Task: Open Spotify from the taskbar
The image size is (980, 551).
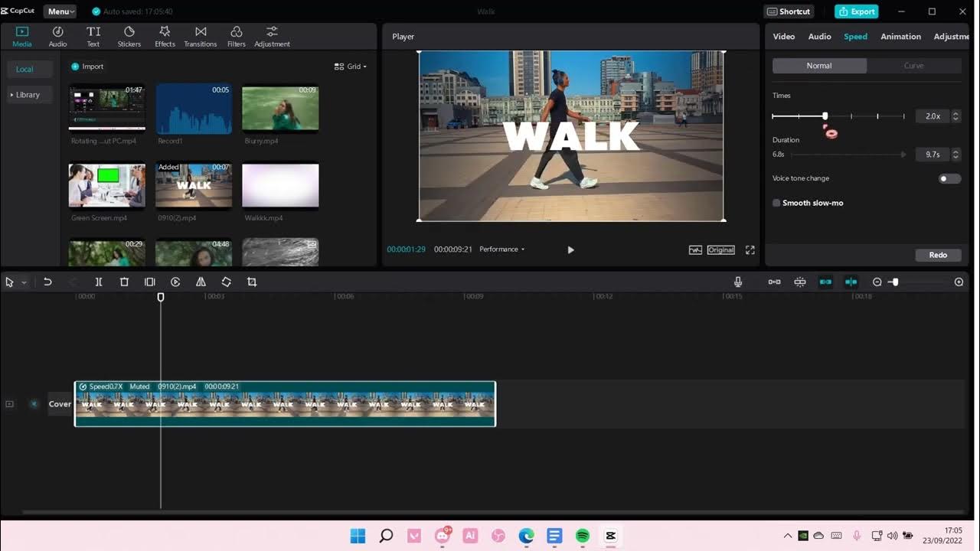Action: click(x=583, y=536)
